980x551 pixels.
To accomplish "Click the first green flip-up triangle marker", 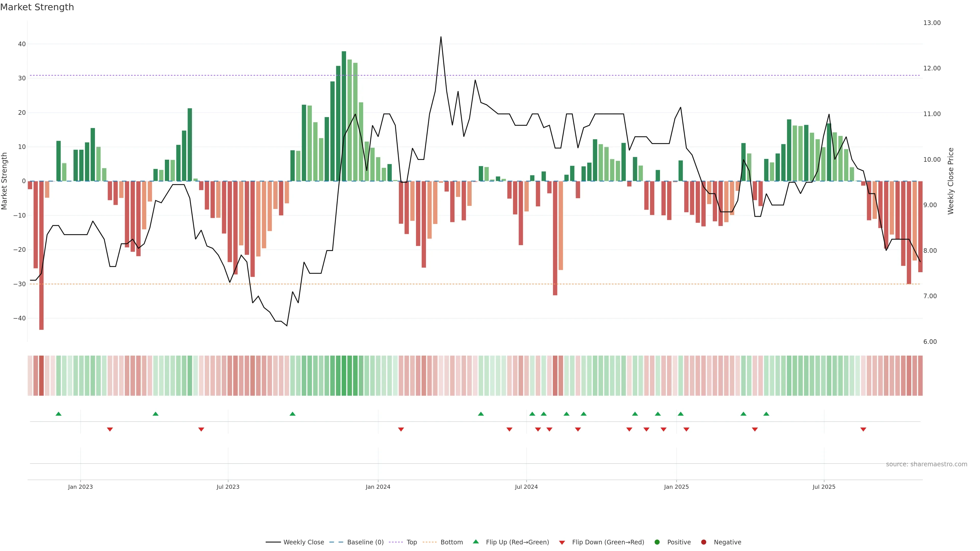I will point(59,414).
